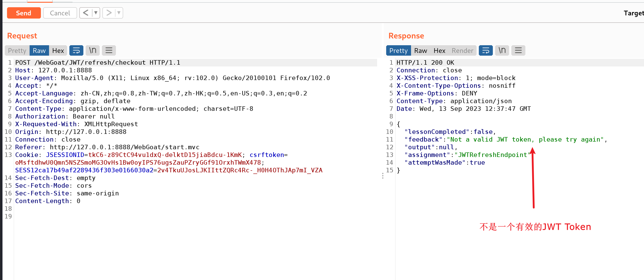Click the Sec-Fetch-Site: same-origin request header
The image size is (644, 280).
(67, 193)
